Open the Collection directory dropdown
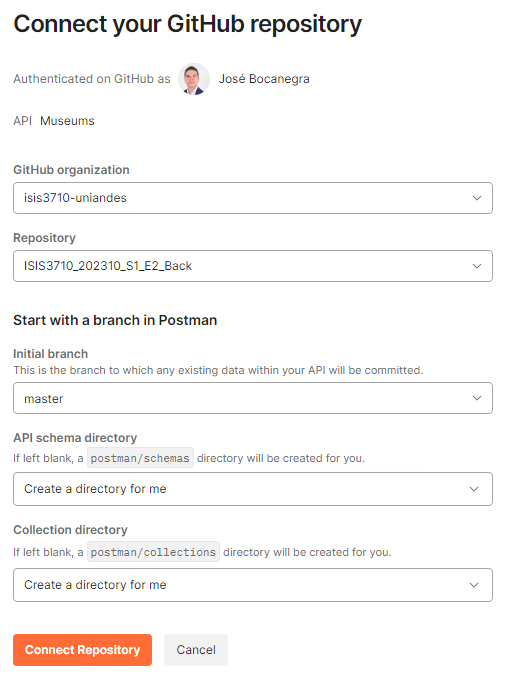The width and height of the screenshot is (521, 676). 253,585
